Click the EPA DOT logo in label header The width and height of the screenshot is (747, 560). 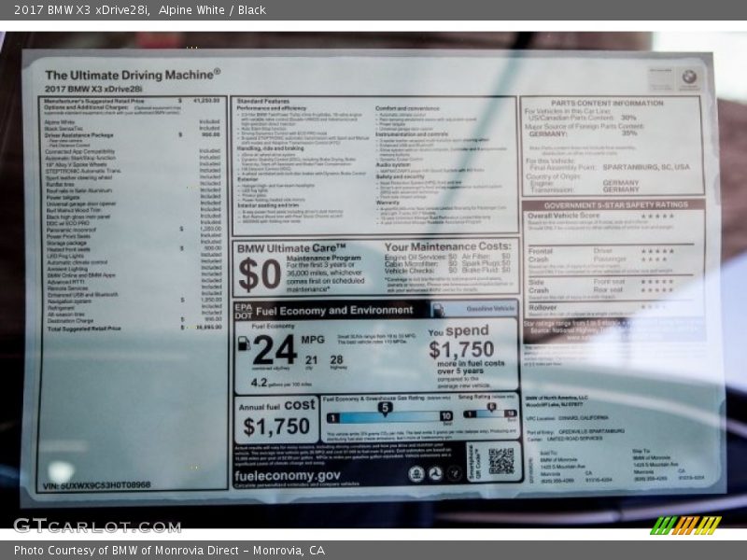click(243, 311)
